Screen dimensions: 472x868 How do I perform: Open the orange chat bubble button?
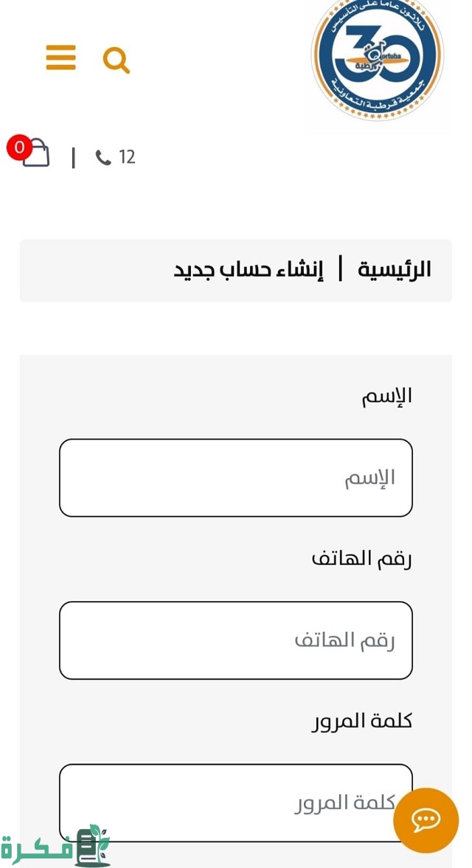pyautogui.click(x=426, y=820)
